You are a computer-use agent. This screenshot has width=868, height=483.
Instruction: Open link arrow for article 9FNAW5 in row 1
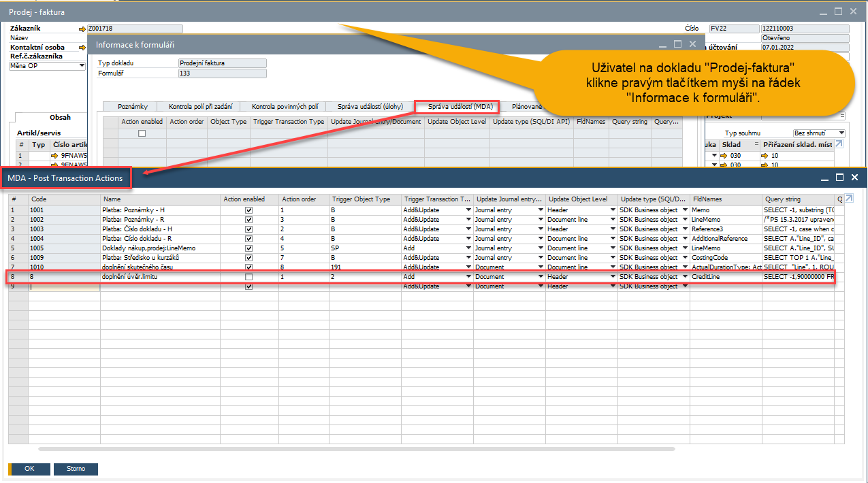[x=55, y=156]
